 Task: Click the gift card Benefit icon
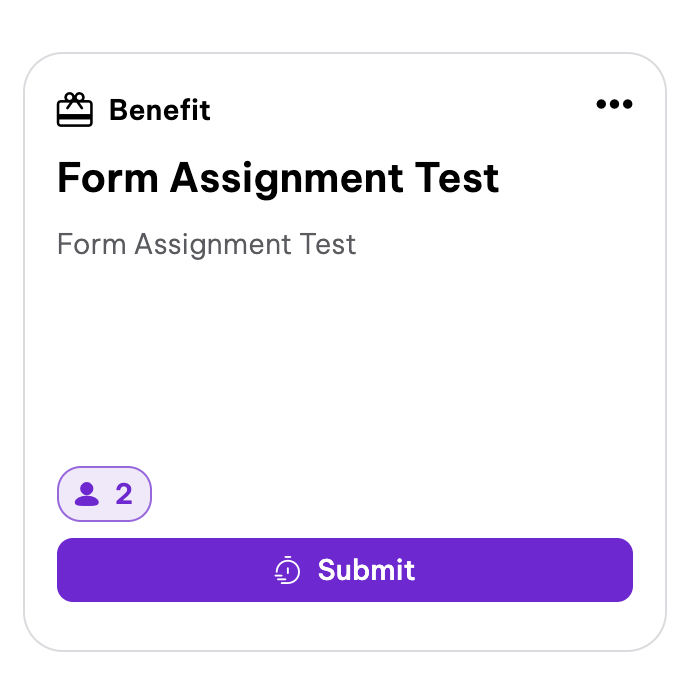coord(75,110)
